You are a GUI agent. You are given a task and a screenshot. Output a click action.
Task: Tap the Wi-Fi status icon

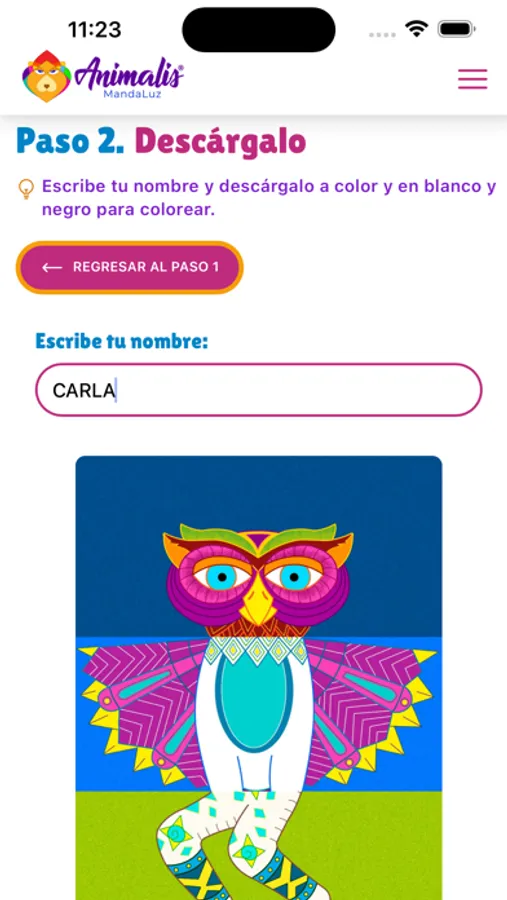click(416, 28)
